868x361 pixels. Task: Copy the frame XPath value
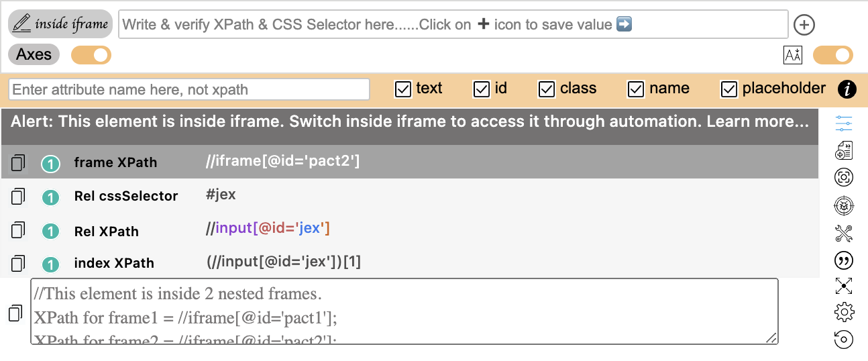tap(18, 162)
